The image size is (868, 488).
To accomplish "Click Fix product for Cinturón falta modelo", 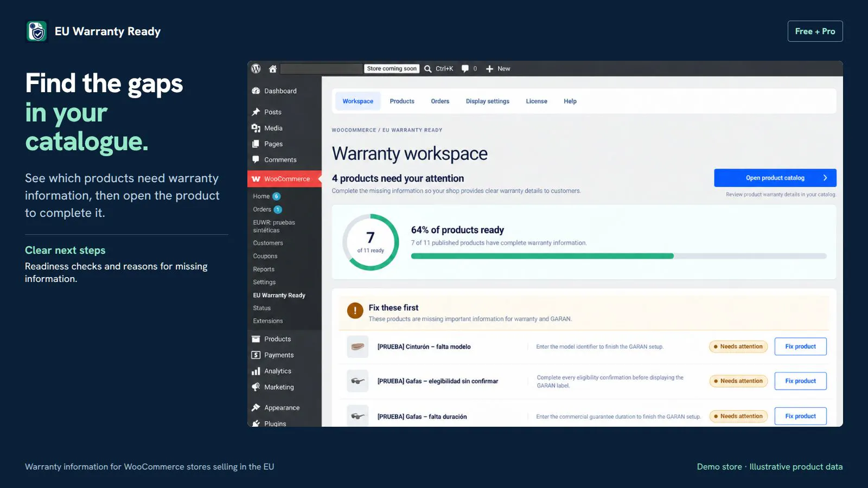I will pyautogui.click(x=801, y=346).
